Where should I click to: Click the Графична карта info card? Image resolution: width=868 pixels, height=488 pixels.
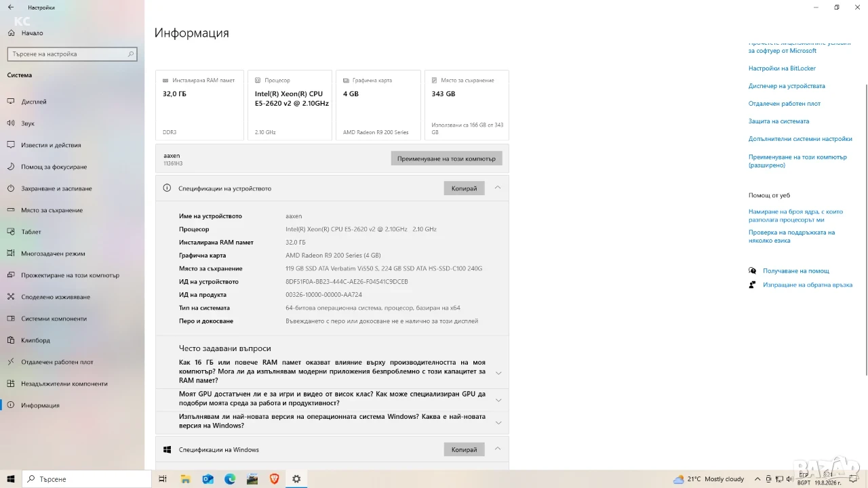[378, 105]
